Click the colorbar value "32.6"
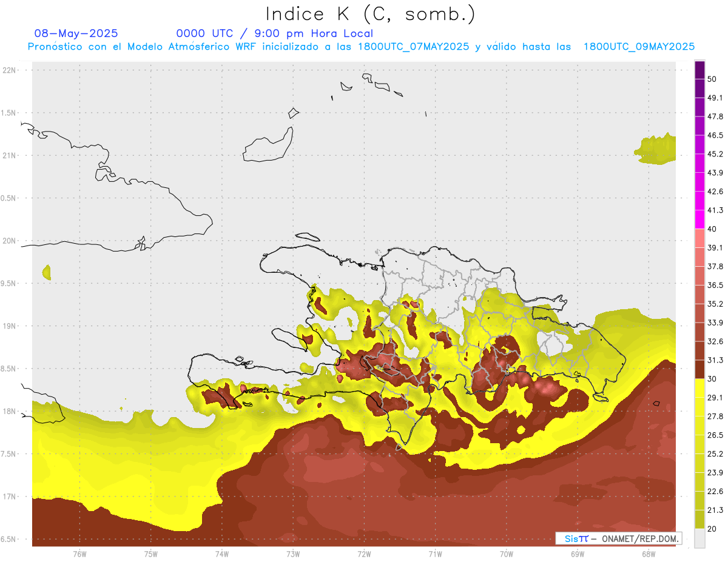 click(x=715, y=341)
